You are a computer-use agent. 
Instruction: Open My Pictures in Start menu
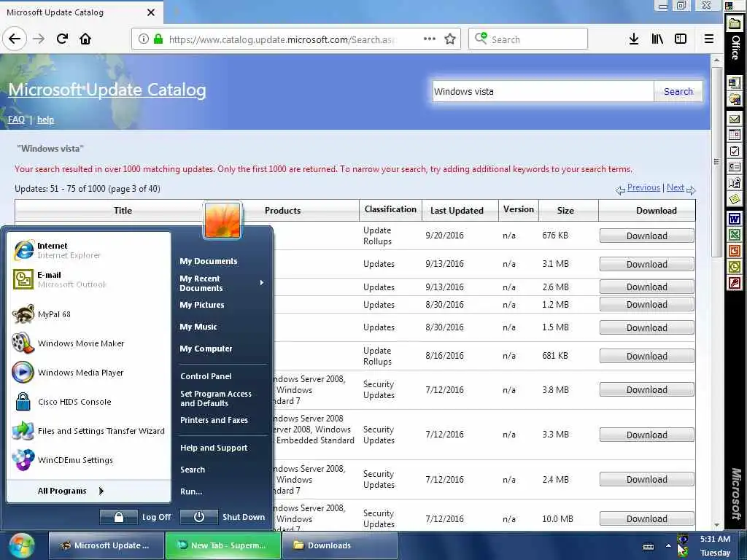click(x=202, y=305)
